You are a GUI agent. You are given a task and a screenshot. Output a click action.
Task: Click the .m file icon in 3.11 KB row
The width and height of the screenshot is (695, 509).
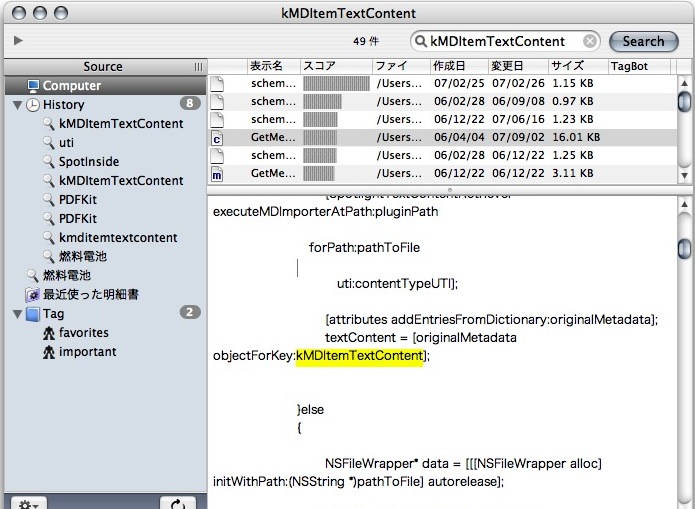point(217,174)
